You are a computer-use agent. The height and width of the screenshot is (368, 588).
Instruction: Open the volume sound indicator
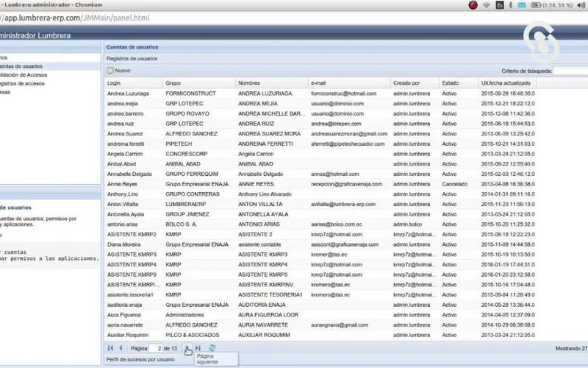[581, 5]
